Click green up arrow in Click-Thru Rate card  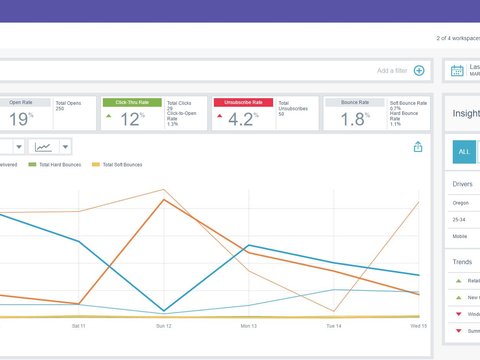click(x=108, y=116)
